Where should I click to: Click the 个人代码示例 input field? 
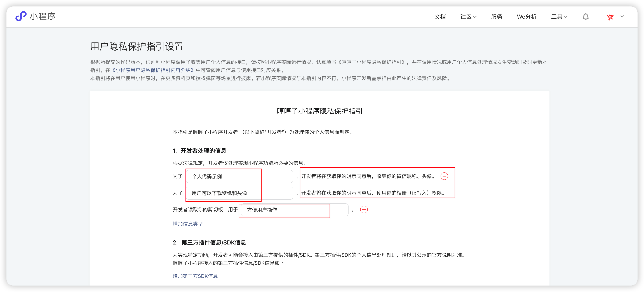click(x=239, y=176)
